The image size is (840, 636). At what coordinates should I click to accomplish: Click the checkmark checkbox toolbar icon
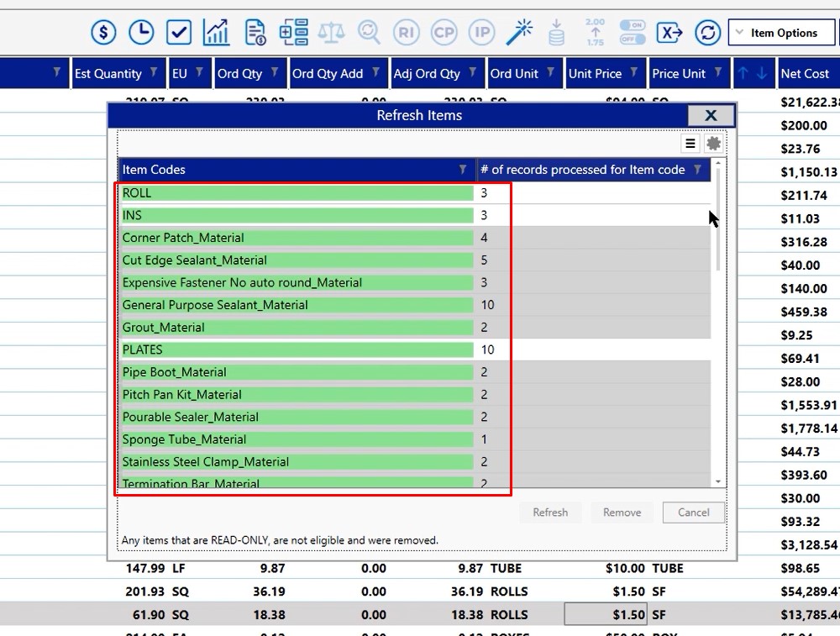pos(179,32)
